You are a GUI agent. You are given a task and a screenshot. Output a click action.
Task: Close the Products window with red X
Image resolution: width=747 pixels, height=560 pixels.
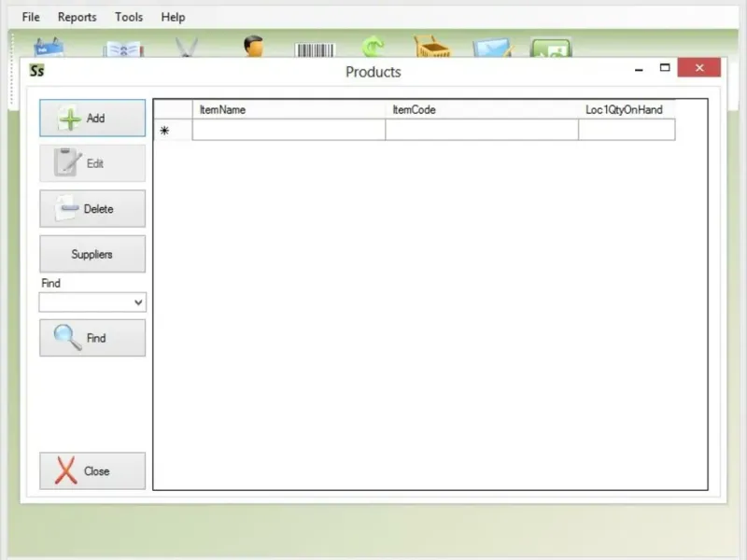pos(698,67)
